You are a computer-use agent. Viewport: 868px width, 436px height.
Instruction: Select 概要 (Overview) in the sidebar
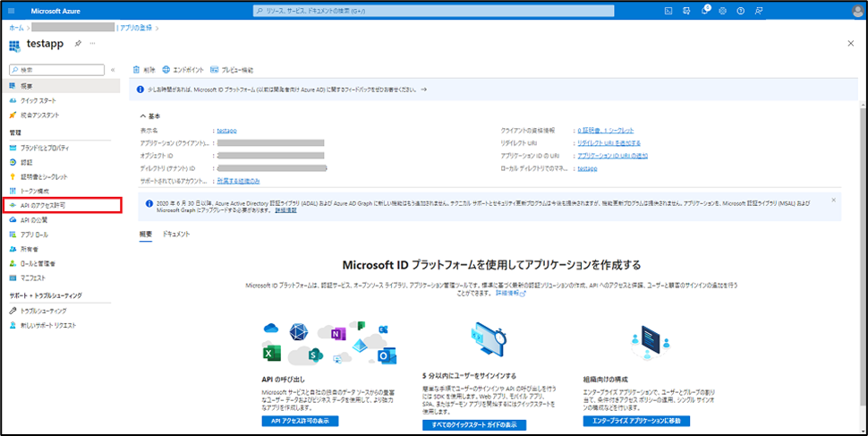[60, 86]
